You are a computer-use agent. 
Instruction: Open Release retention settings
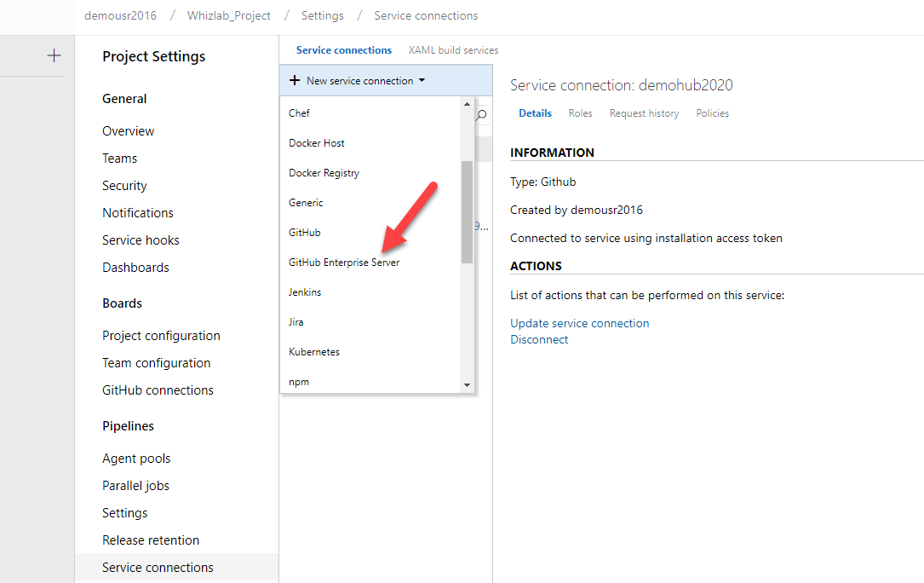tap(151, 540)
